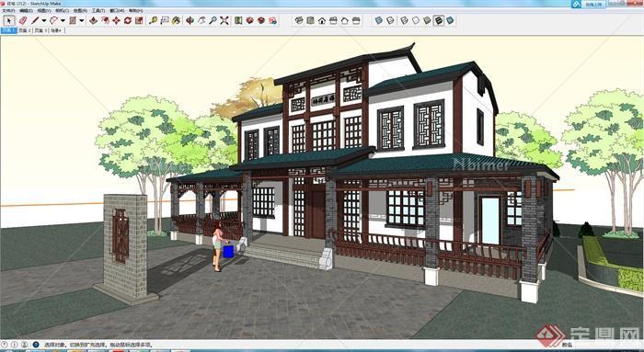Select the arrow Select tool
The width and height of the screenshot is (644, 352).
(x=9, y=20)
